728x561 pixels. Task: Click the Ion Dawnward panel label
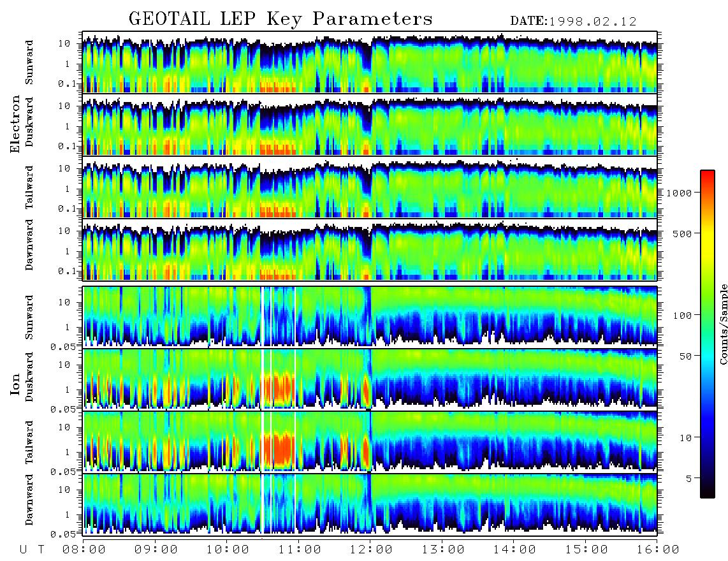coord(29,500)
